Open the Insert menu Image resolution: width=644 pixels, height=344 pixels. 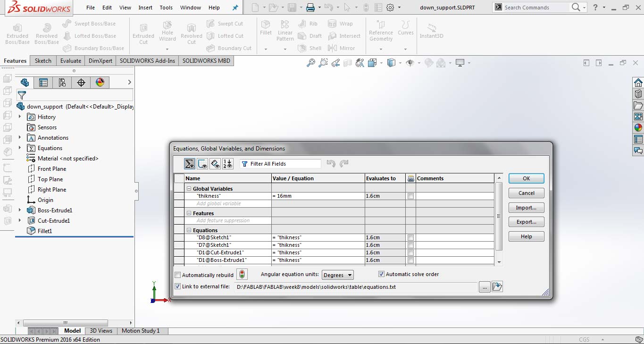(145, 8)
